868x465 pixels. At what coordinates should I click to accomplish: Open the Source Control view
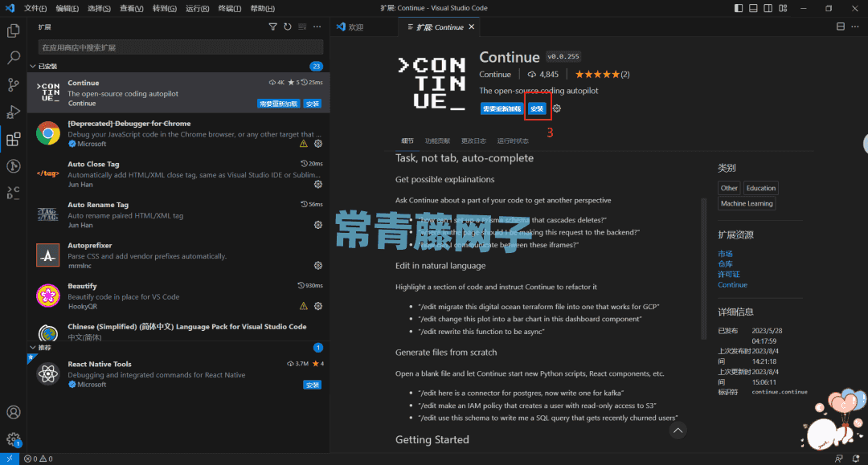[x=14, y=84]
